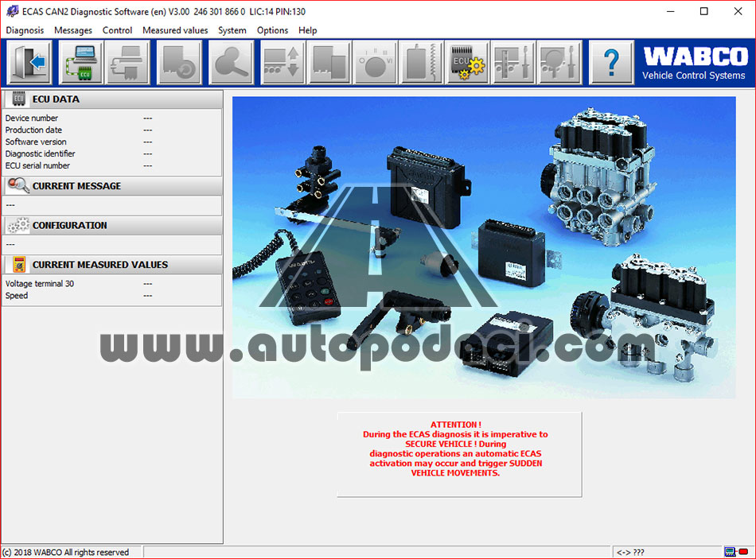The height and width of the screenshot is (559, 756).
Task: Select the Diagnostic identifier row
Action: point(112,153)
